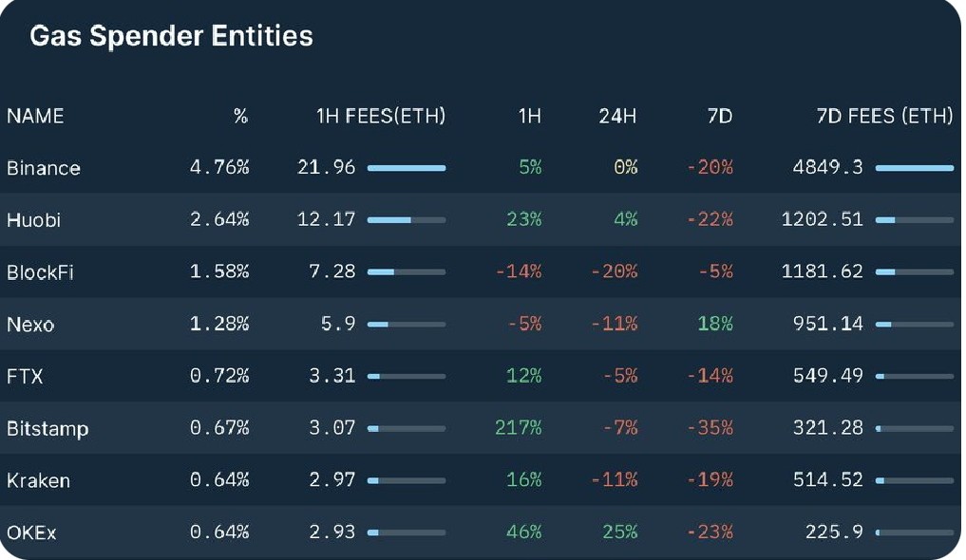The width and height of the screenshot is (966, 560).
Task: Select the Nexo entity name
Action: [x=30, y=325]
